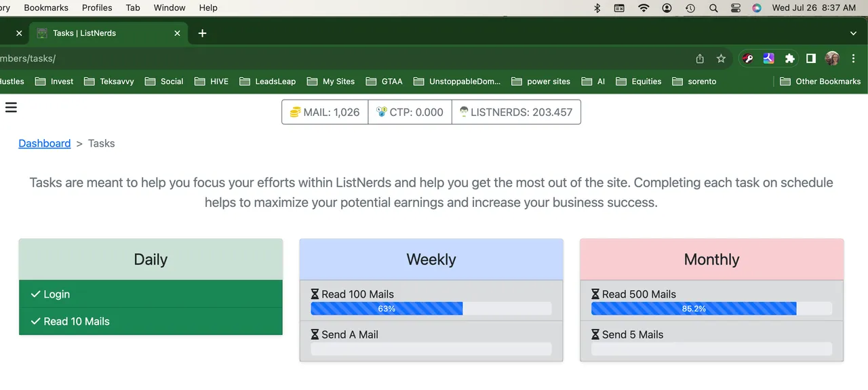Image resolution: width=868 pixels, height=390 pixels.
Task: Click the LISTNERDS: 203.457 balance button
Action: point(516,113)
